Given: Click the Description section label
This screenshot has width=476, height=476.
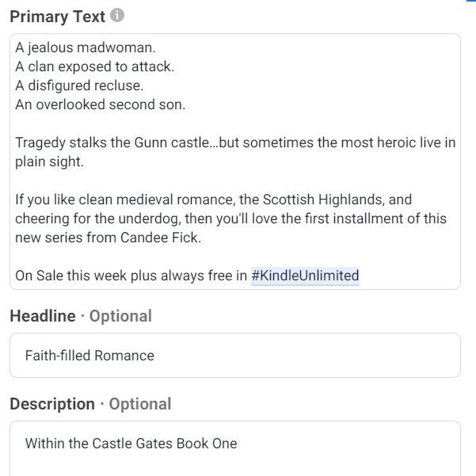Looking at the screenshot, I should [x=52, y=404].
